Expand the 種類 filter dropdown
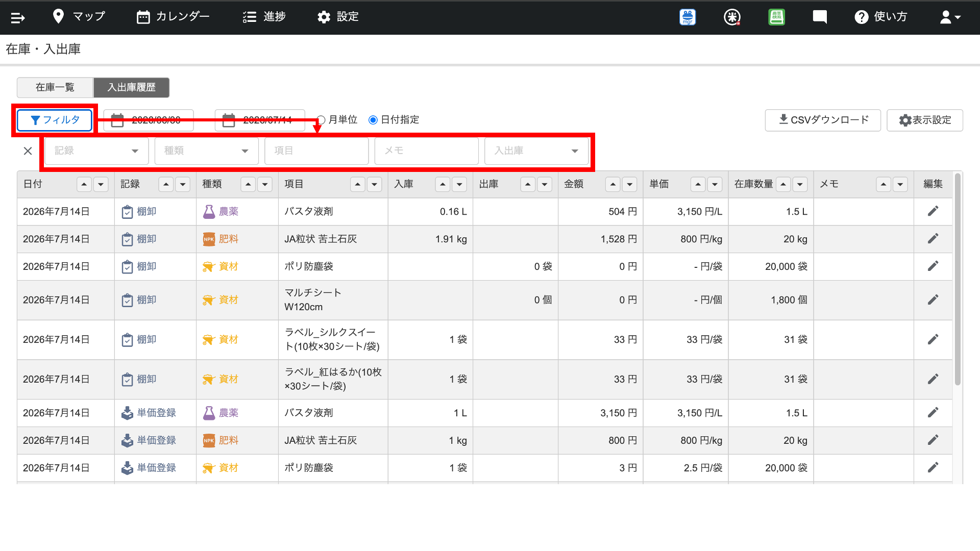 coord(207,151)
